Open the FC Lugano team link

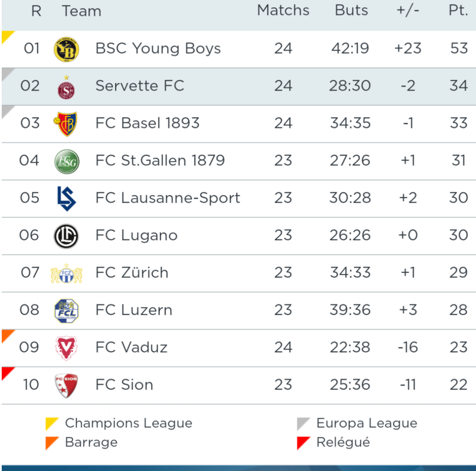(x=136, y=235)
